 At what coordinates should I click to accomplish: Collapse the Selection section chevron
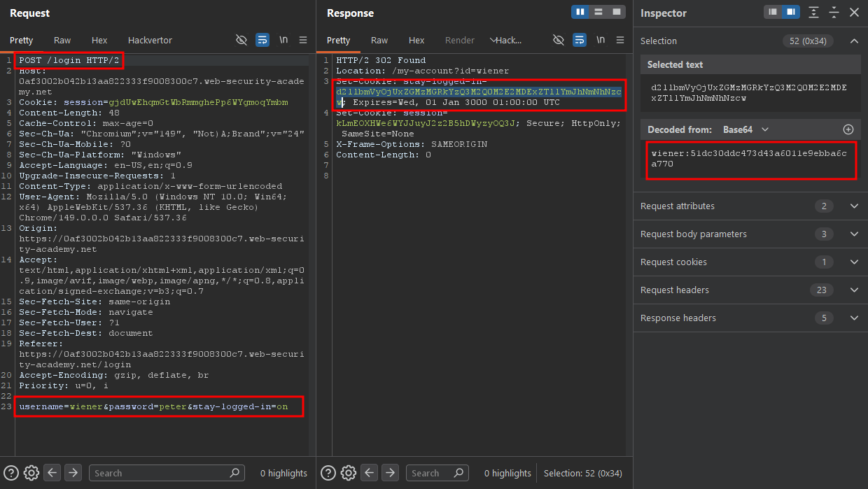tap(854, 41)
